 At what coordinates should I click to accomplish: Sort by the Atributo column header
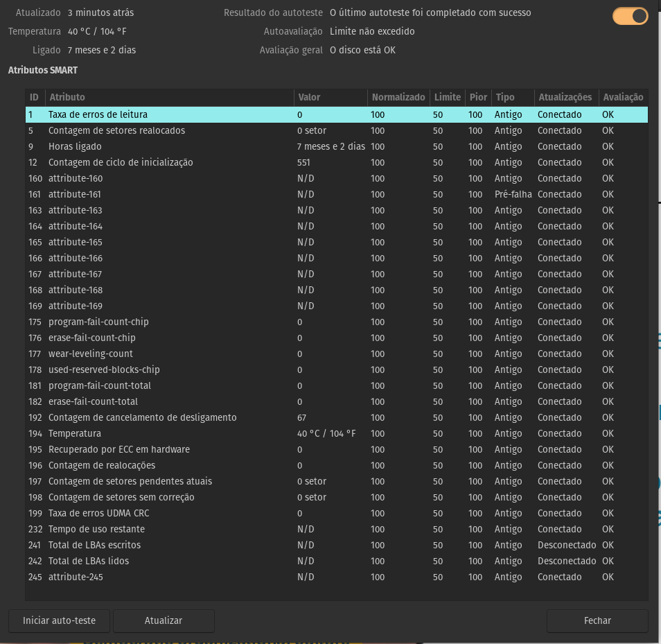170,97
